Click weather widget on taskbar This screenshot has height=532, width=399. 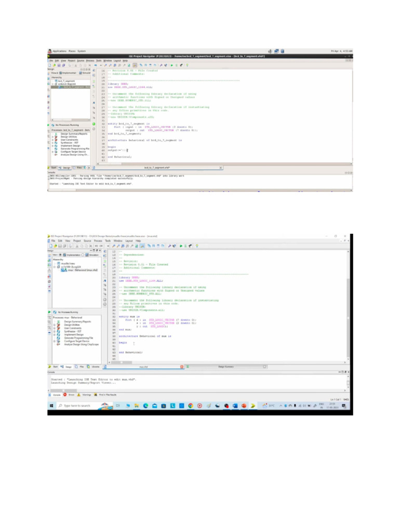[x=268, y=406]
